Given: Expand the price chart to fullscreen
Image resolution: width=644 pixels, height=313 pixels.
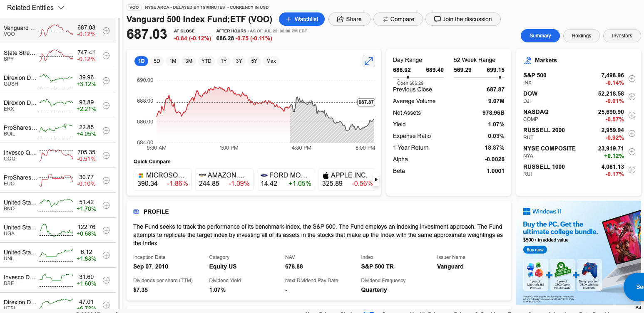Looking at the screenshot, I should (369, 61).
